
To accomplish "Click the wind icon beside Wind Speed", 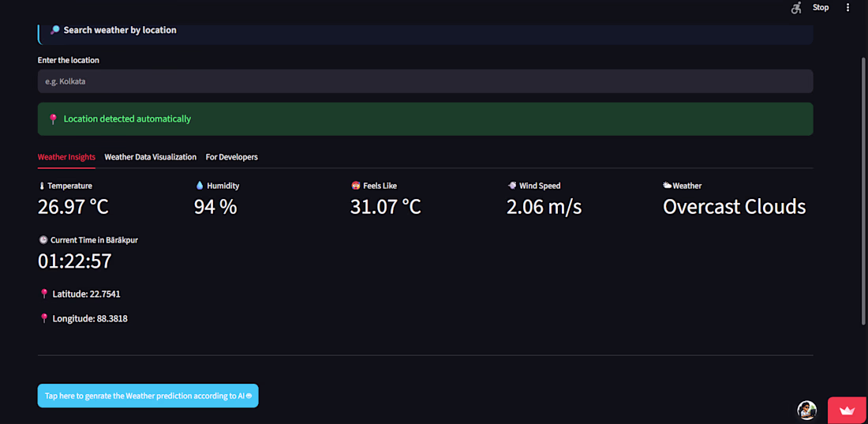I will [x=512, y=186].
